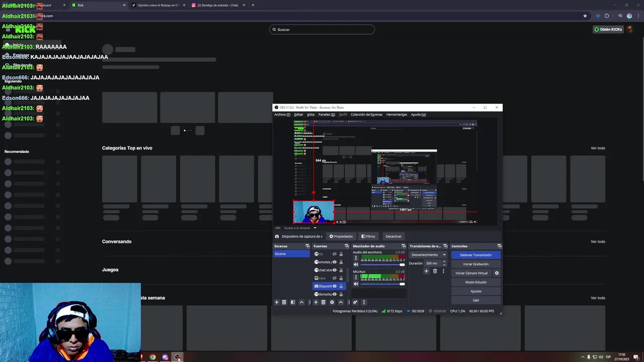Adjust Audio del escritorio volume slider
The image size is (644, 362).
[383, 264]
